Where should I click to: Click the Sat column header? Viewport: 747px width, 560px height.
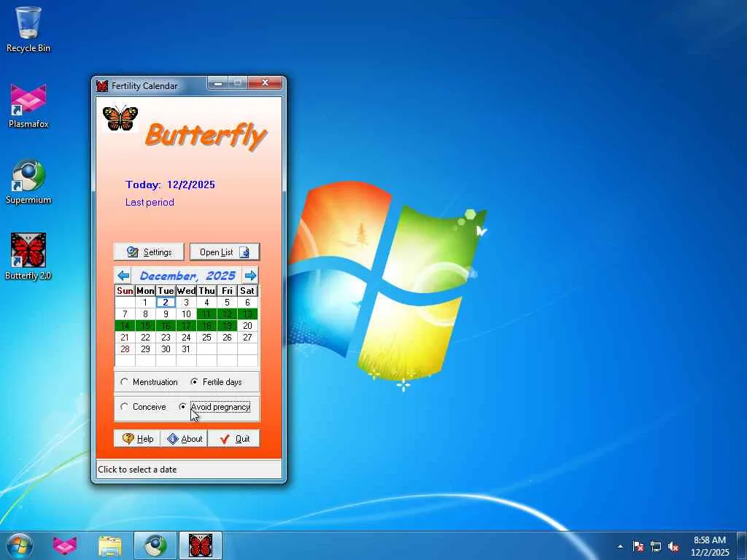tap(247, 290)
